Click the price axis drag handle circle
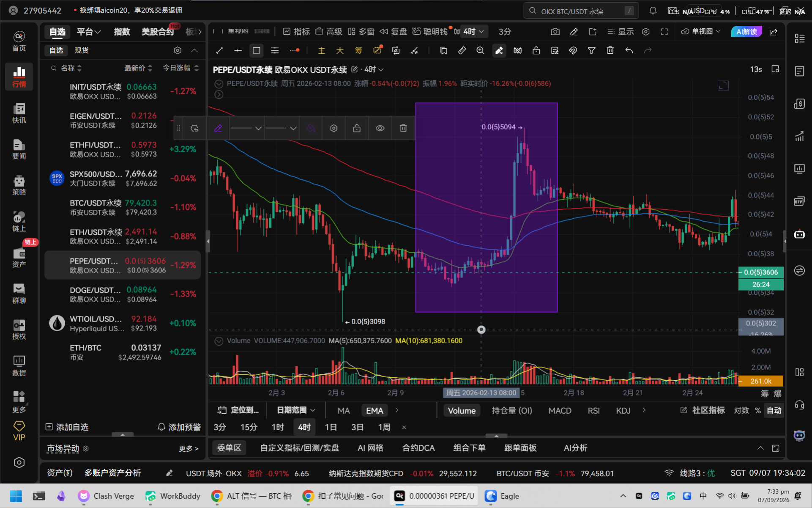 [481, 330]
